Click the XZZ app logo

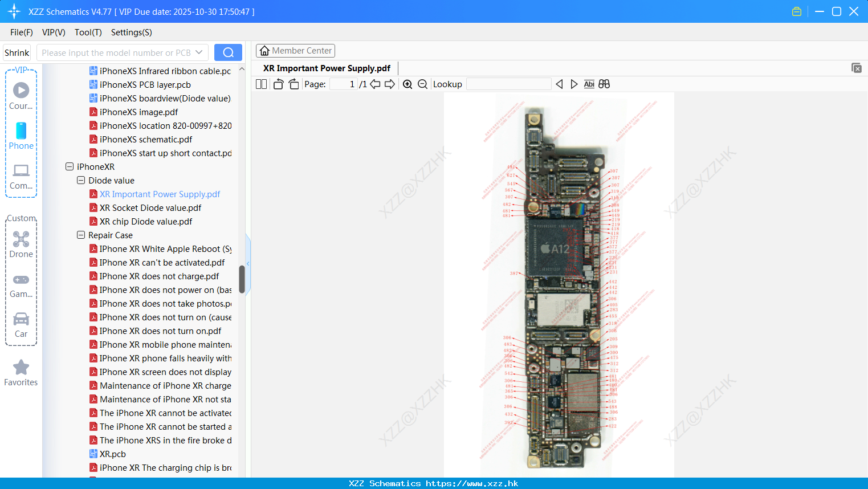point(14,11)
